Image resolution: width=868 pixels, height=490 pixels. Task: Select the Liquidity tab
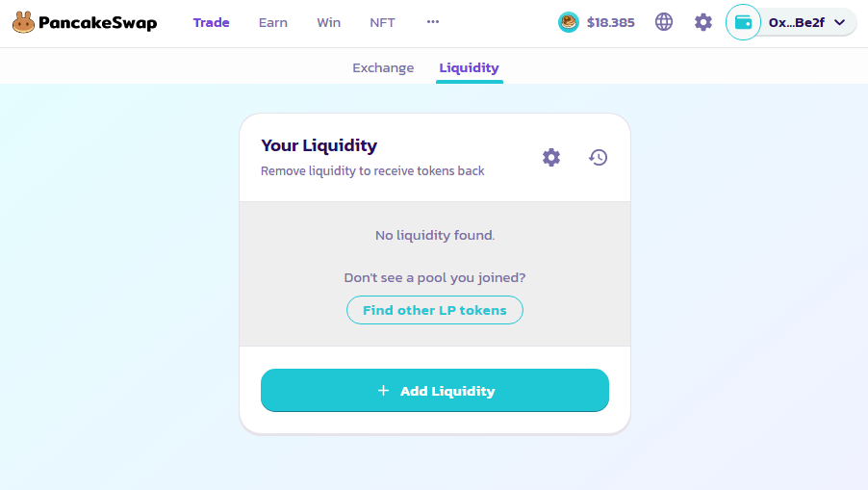pos(469,68)
